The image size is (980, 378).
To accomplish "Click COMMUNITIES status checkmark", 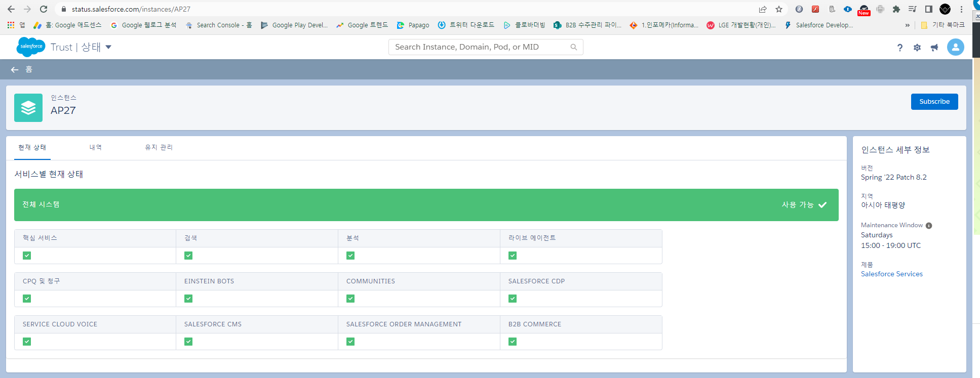I will (x=350, y=299).
